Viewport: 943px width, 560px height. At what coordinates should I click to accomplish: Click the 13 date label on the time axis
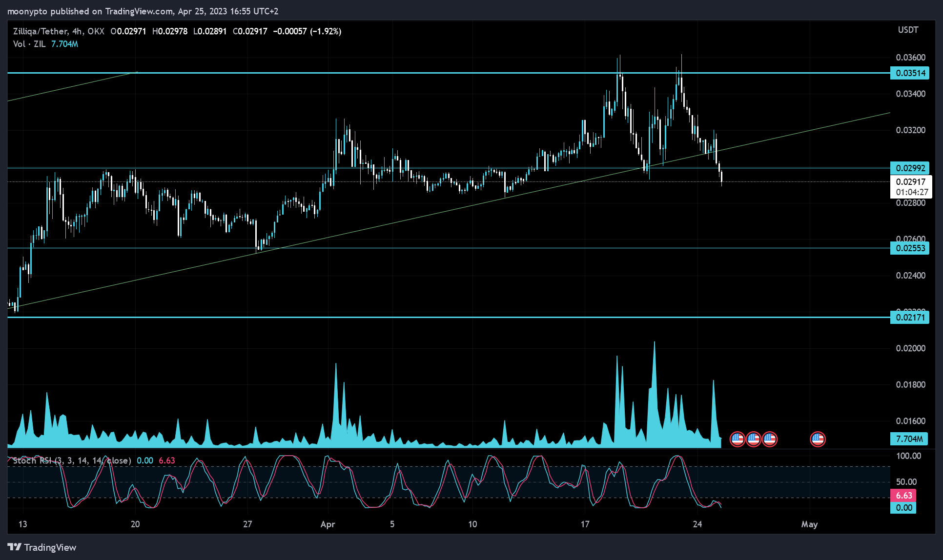point(22,524)
